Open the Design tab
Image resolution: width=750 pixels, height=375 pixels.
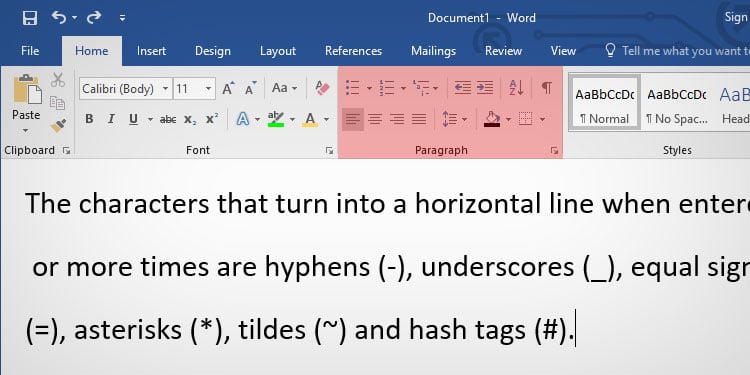[x=213, y=51]
